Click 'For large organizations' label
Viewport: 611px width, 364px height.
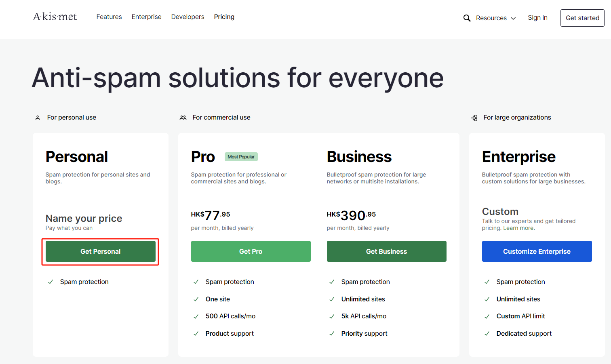(x=517, y=118)
